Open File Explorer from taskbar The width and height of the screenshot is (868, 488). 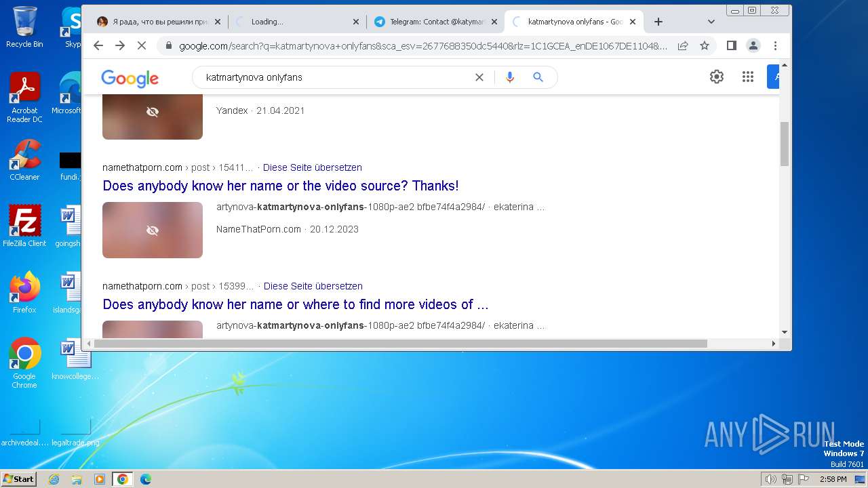coord(77,479)
